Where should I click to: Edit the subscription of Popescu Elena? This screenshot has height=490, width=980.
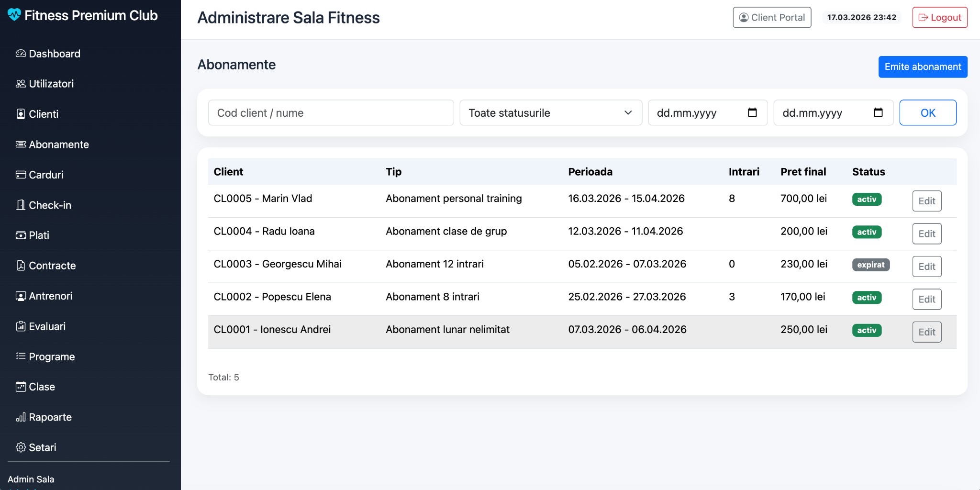click(x=927, y=300)
